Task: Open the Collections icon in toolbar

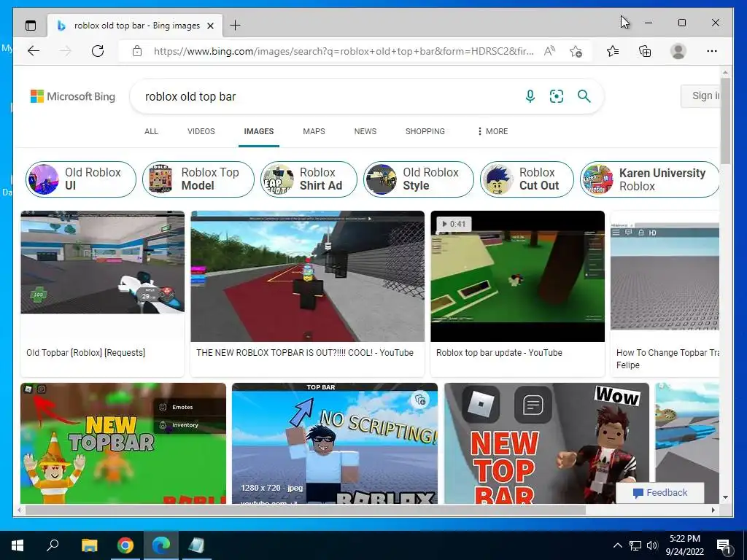Action: point(645,51)
